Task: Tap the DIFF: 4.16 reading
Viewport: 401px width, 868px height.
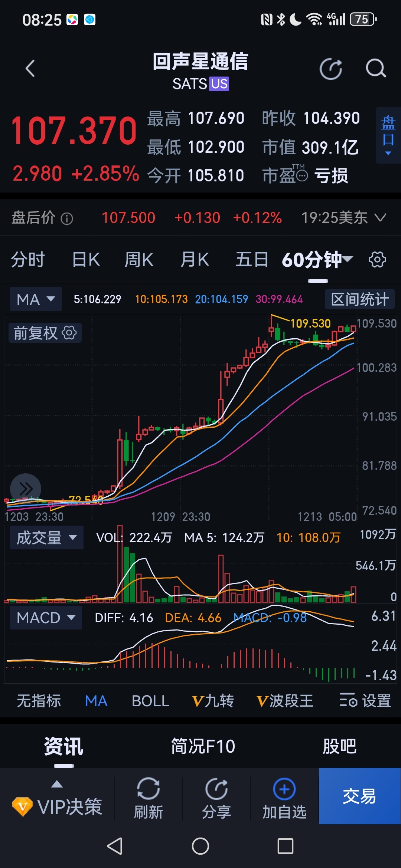Action: [x=124, y=618]
